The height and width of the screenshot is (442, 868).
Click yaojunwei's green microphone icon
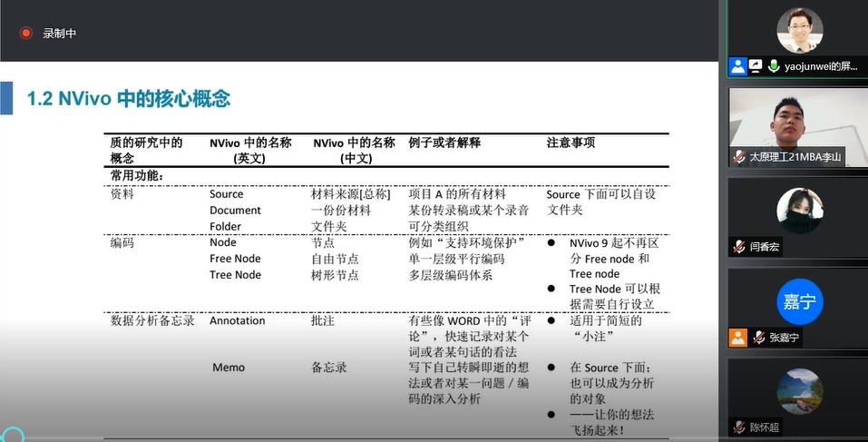(x=774, y=66)
